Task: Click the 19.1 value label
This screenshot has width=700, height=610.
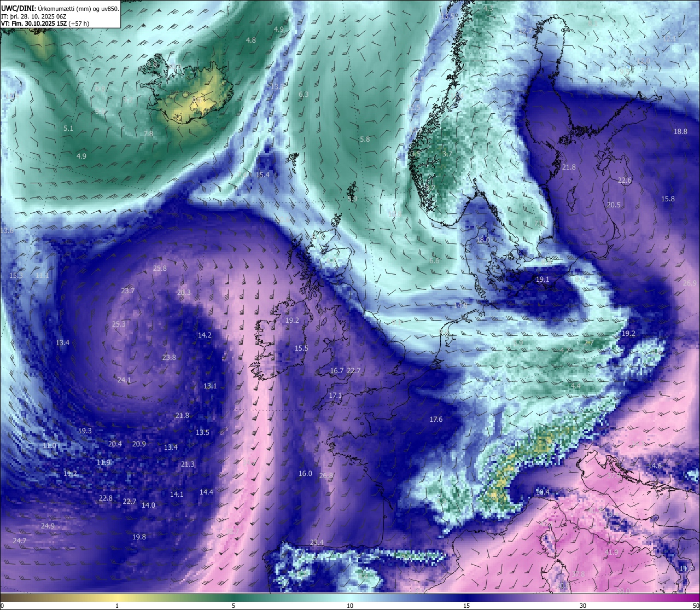Action: coord(542,279)
